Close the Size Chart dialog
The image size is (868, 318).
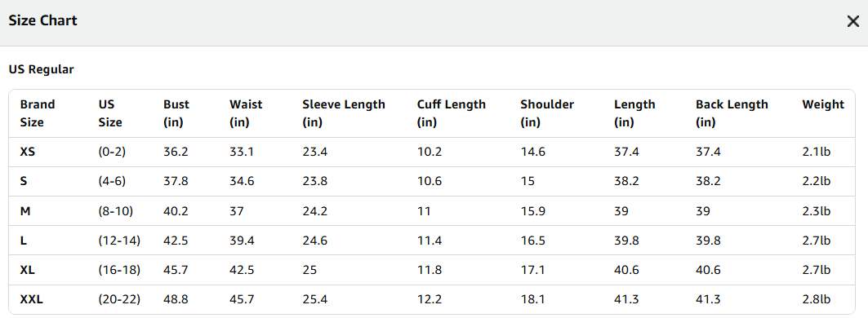[x=852, y=21]
